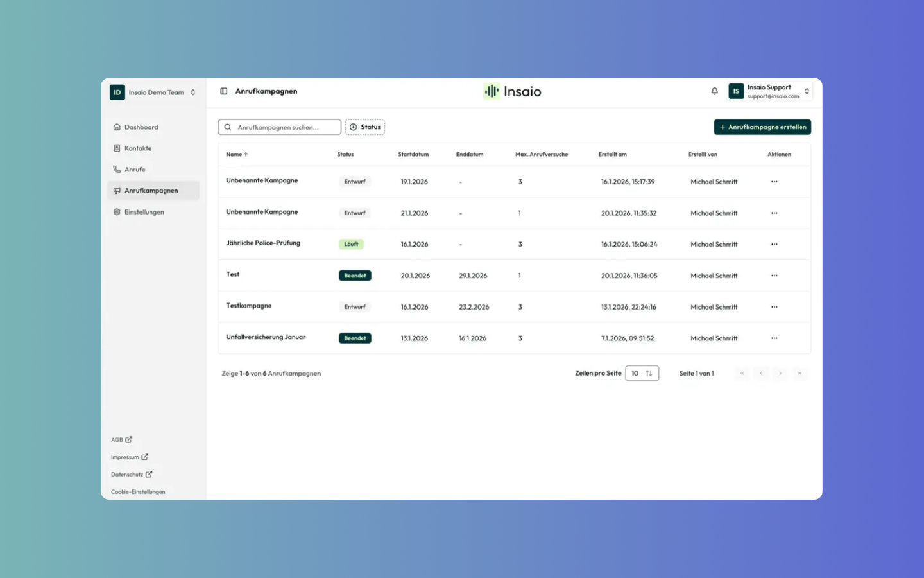Click the notification bell icon
924x578 pixels.
(714, 91)
